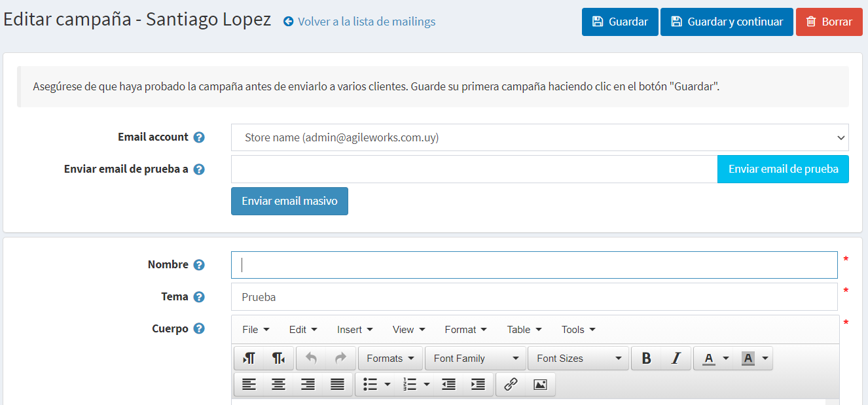Apply text color with A icon

point(708,359)
